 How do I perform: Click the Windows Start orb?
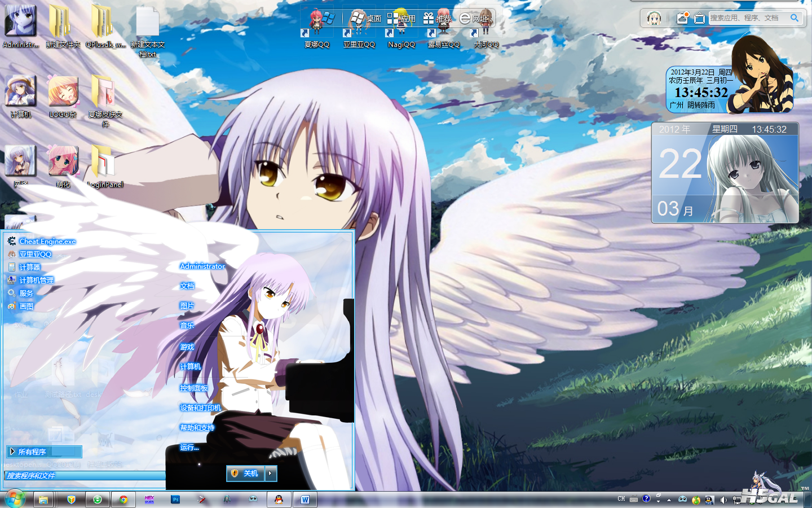pos(15,500)
